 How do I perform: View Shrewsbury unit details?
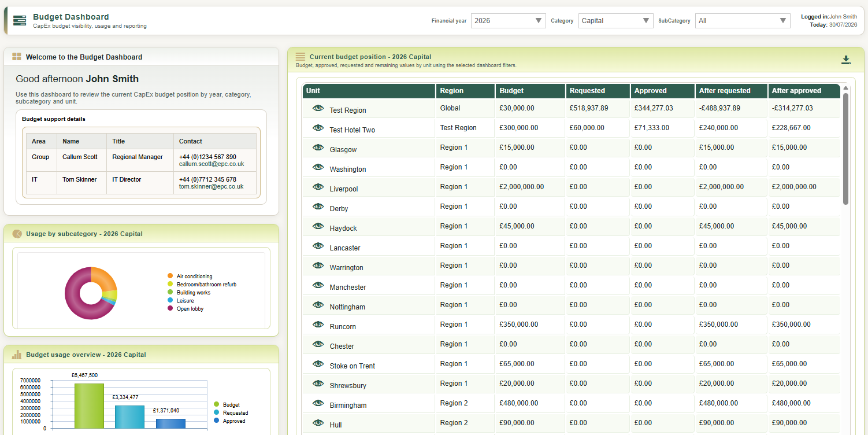tap(318, 384)
